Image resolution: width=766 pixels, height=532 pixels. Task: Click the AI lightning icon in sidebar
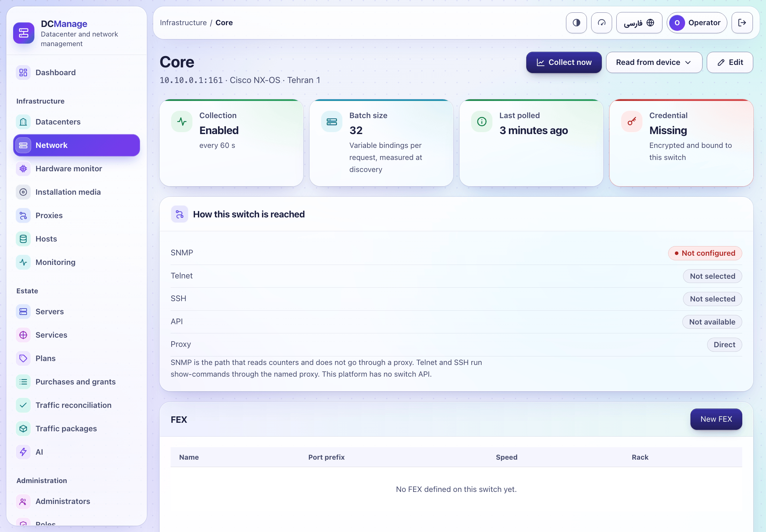[x=23, y=452]
